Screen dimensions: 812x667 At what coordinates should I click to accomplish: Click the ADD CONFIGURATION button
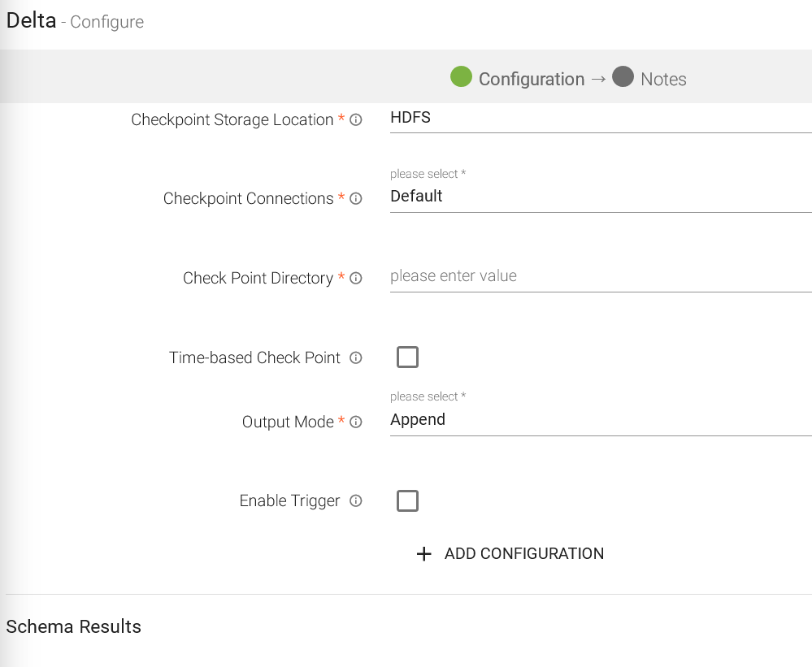523,554
